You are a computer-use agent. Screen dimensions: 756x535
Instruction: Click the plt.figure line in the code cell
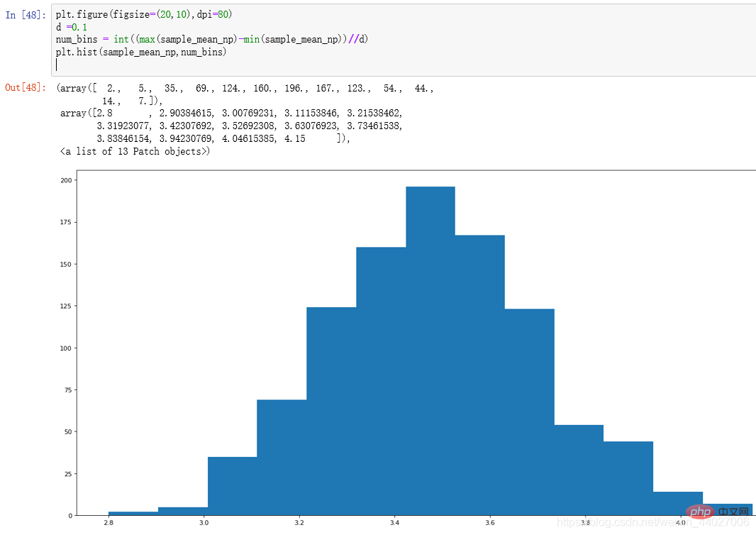click(144, 15)
